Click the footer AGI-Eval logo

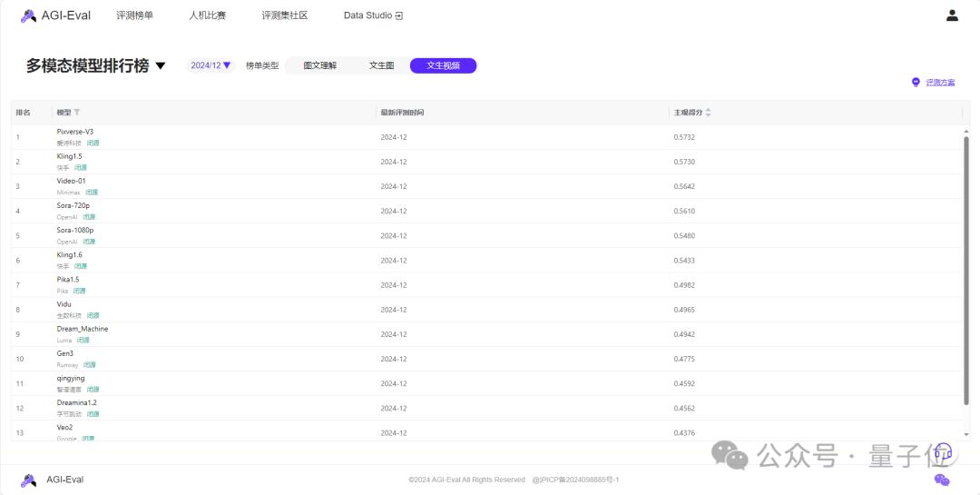tap(52, 480)
